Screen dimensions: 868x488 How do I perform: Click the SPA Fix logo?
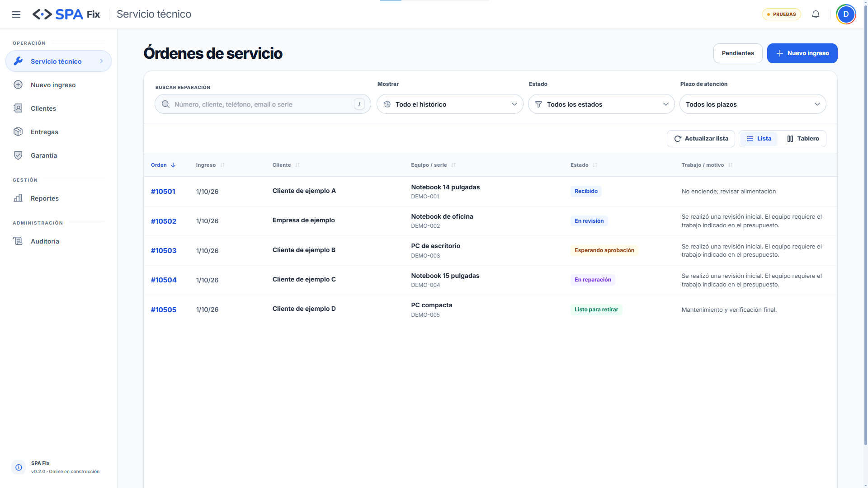coord(66,14)
